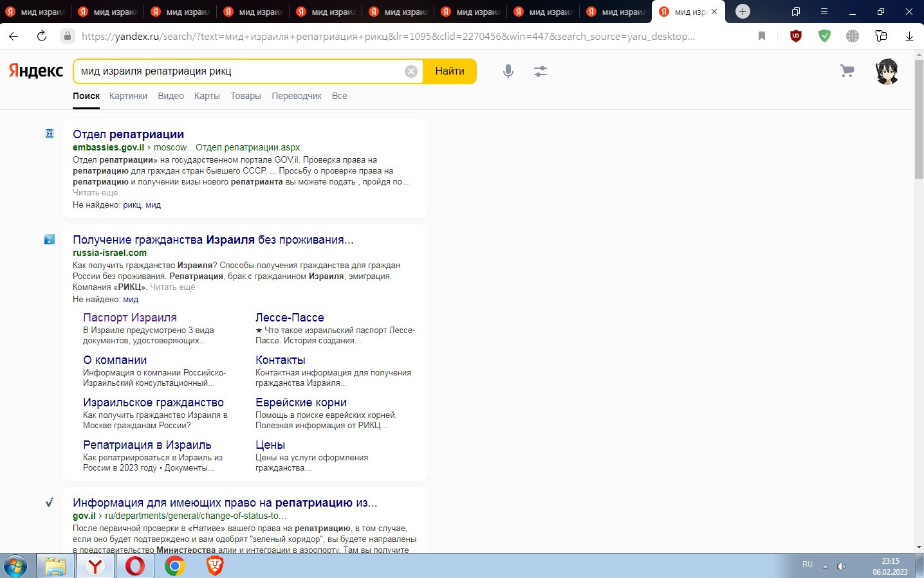
Task: Open a new tab with the plus button
Action: (x=743, y=12)
